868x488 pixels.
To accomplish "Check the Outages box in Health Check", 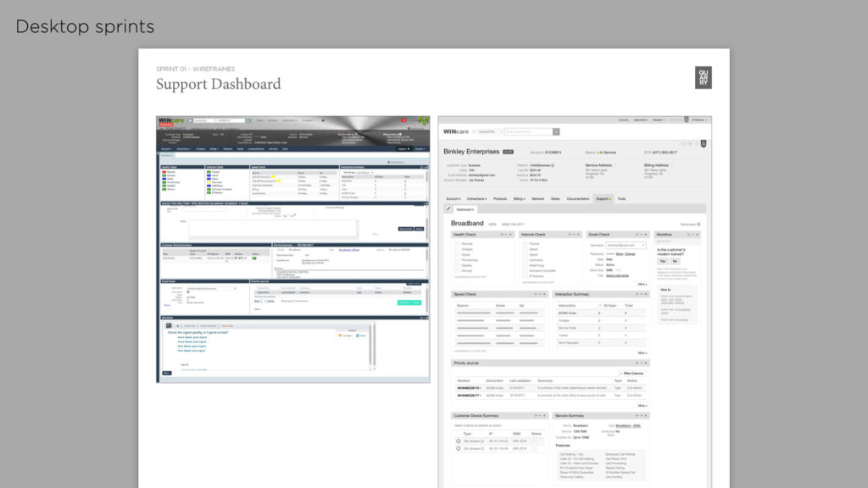I will [456, 249].
